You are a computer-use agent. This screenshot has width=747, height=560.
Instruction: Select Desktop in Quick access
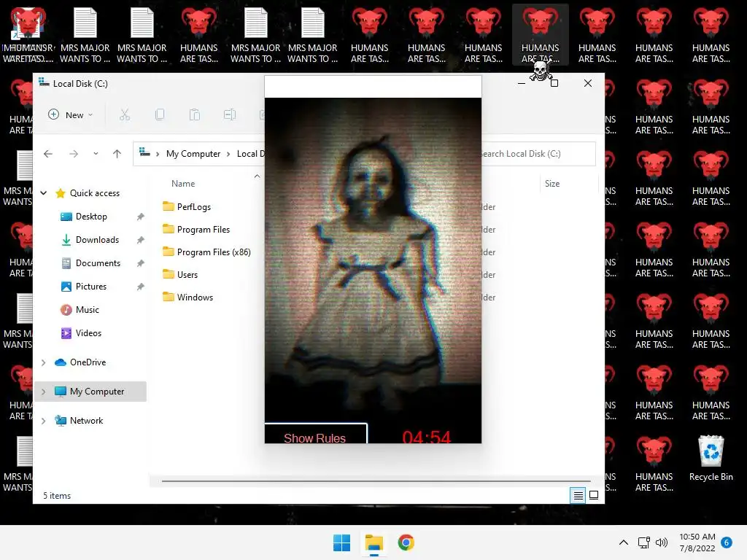pos(91,217)
